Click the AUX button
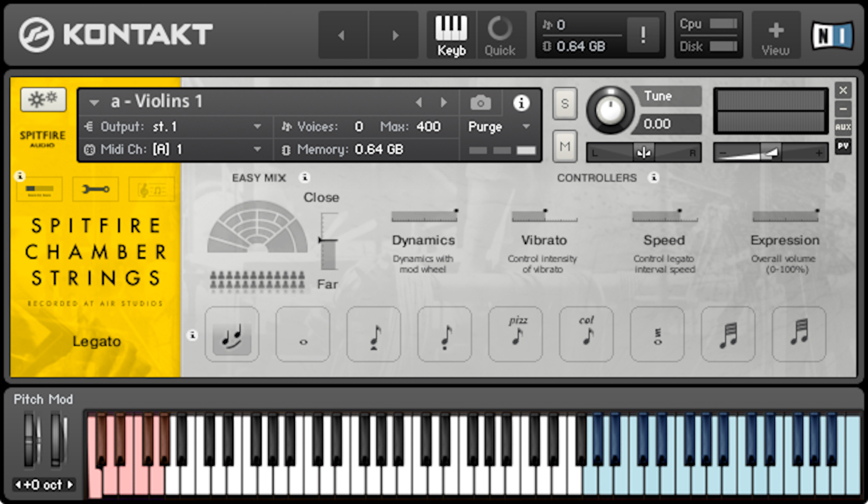The width and height of the screenshot is (868, 504). click(x=843, y=127)
